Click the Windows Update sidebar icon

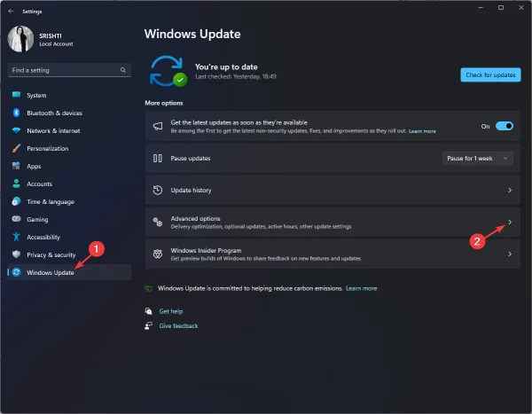[16, 272]
